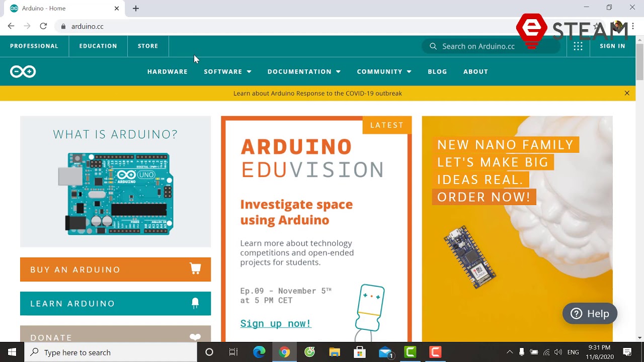Click the 'What is Arduino?' heading
The image size is (644, 362).
(x=115, y=134)
